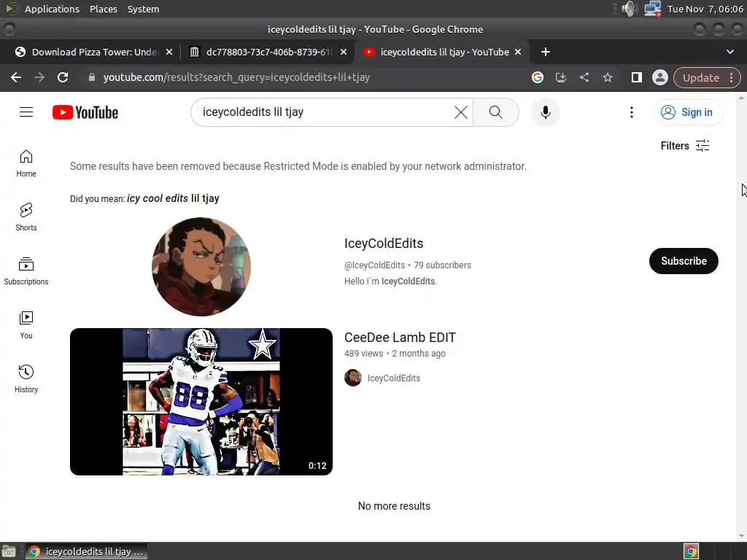Open the small IceyColdEdits uploader avatar

pyautogui.click(x=353, y=378)
